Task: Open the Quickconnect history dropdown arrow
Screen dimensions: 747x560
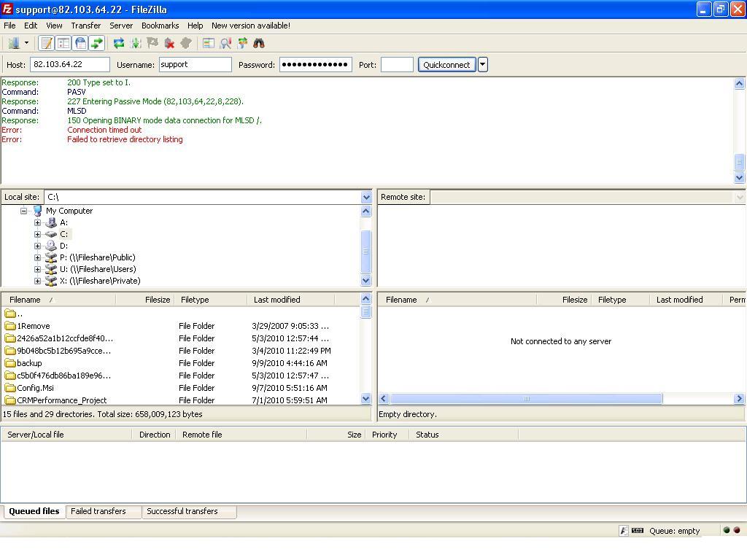Action: pos(482,65)
